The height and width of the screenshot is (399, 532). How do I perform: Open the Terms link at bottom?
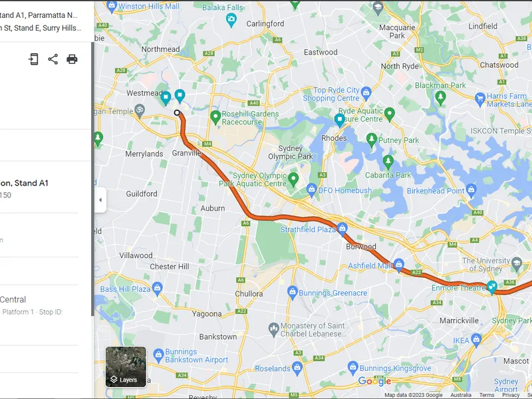coord(487,395)
